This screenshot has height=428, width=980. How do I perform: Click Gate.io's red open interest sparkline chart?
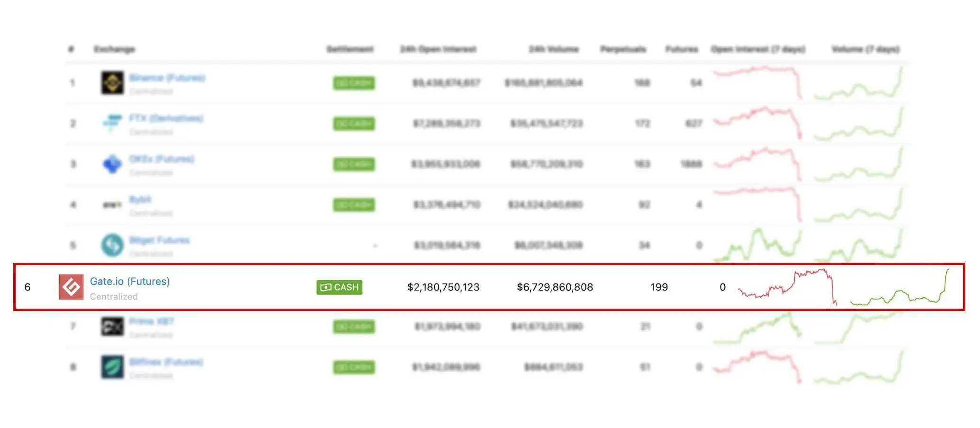(787, 287)
